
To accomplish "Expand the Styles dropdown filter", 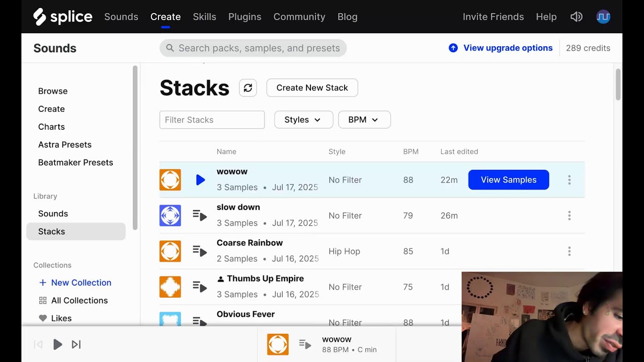I will [x=303, y=120].
